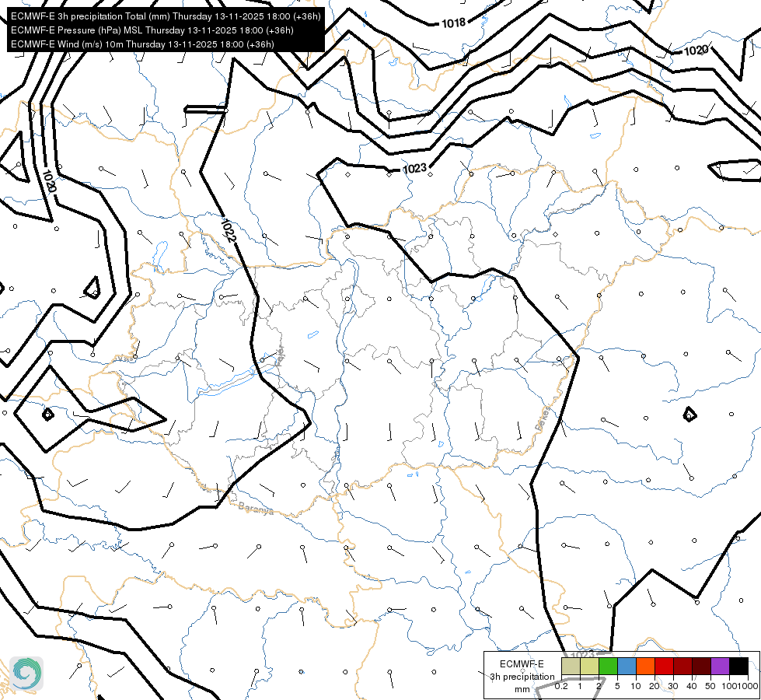
Task: Click the ECMWF-E legend title
Action: point(522,664)
